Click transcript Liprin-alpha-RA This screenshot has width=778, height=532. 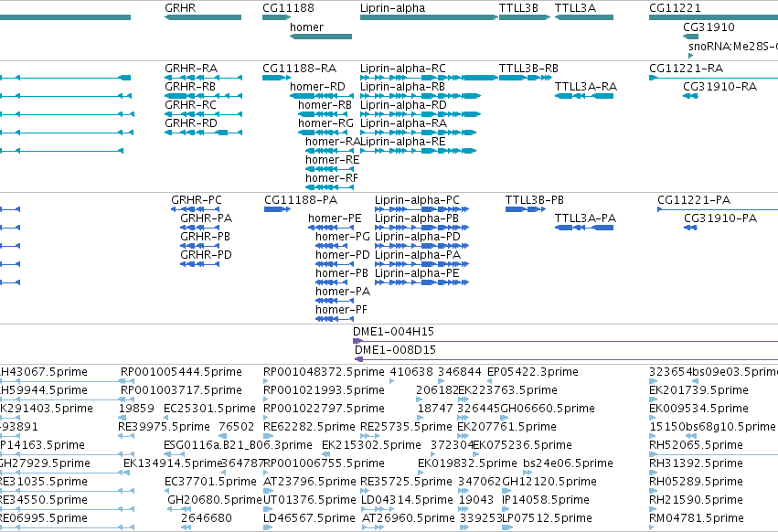[x=419, y=133]
